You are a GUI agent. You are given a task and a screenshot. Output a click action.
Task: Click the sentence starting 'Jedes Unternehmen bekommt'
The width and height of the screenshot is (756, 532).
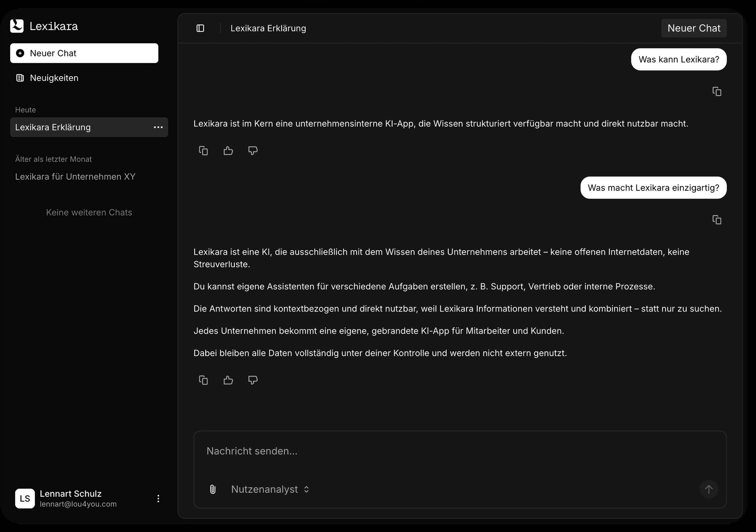tap(379, 331)
